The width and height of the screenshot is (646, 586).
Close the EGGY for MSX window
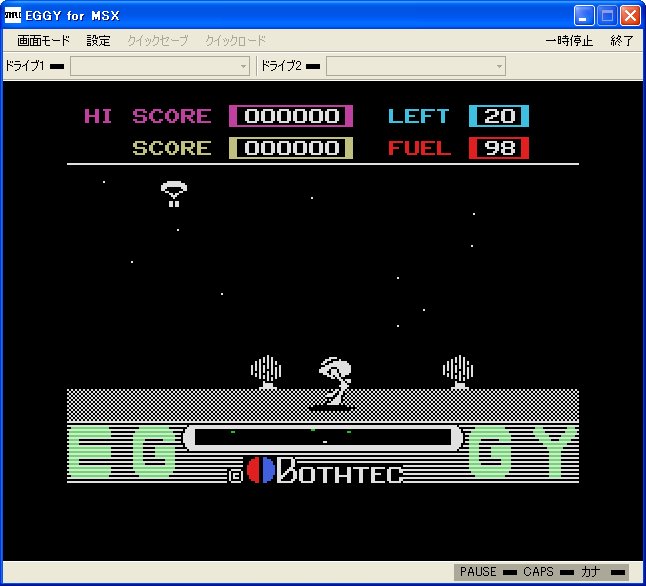pyautogui.click(x=630, y=16)
